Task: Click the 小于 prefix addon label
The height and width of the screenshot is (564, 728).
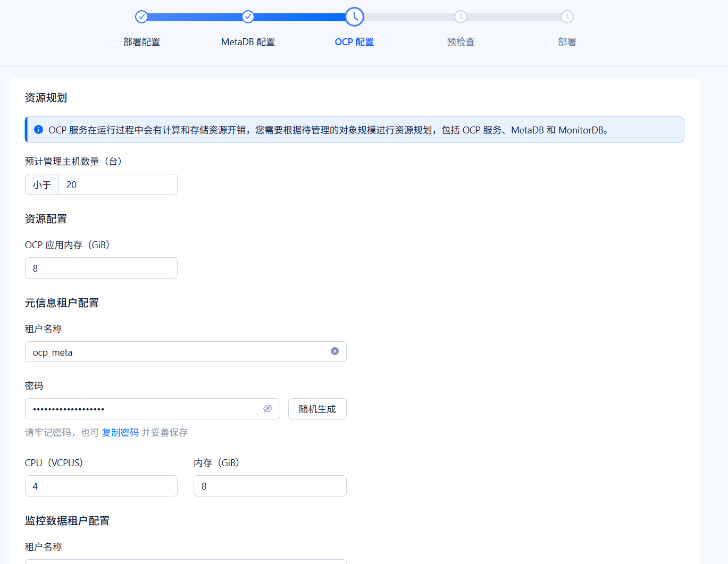Action: click(x=42, y=184)
